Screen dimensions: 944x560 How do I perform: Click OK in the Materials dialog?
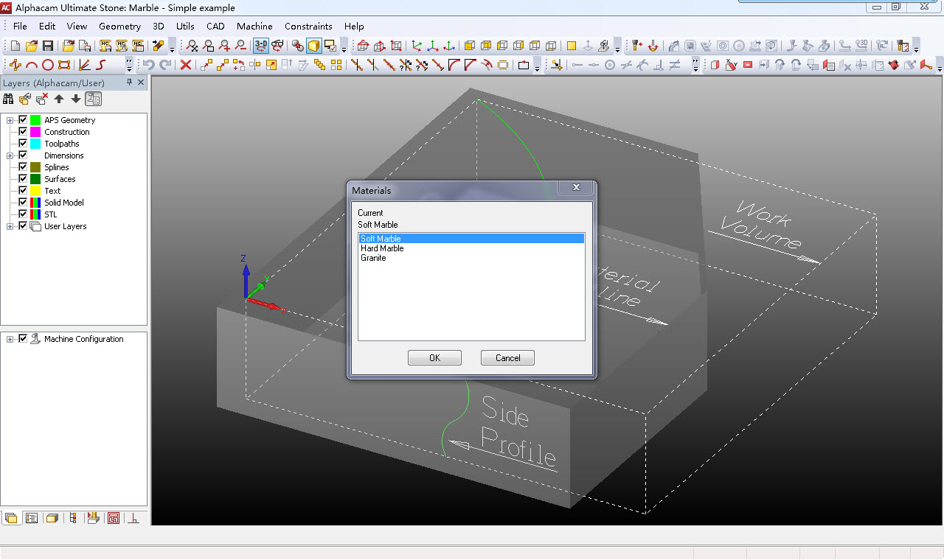click(434, 357)
